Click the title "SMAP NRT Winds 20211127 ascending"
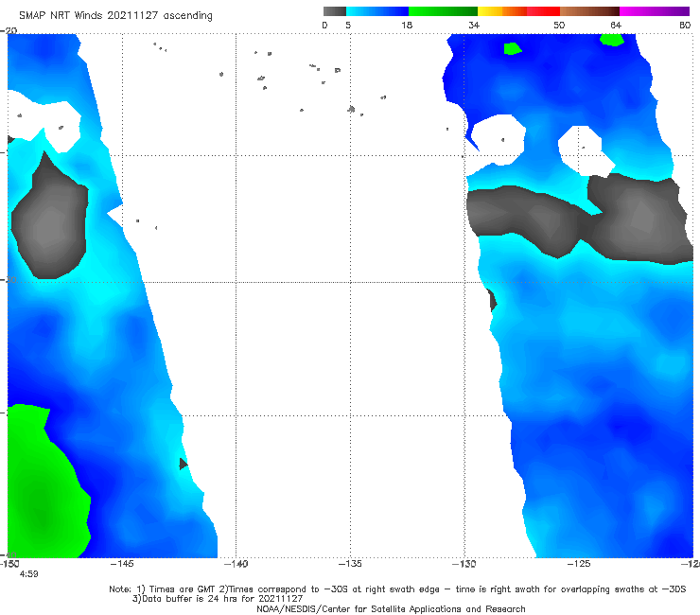The image size is (700, 615). [x=115, y=15]
